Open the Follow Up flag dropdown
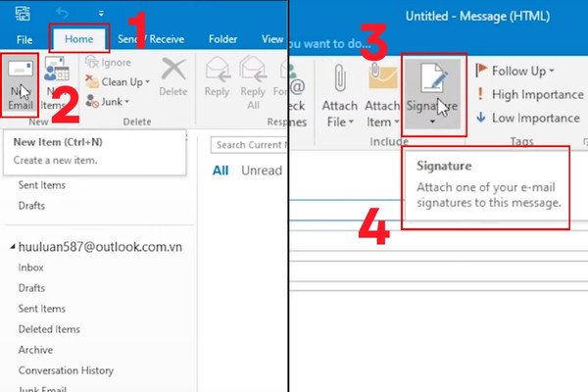This screenshot has height=392, width=588. [514, 71]
